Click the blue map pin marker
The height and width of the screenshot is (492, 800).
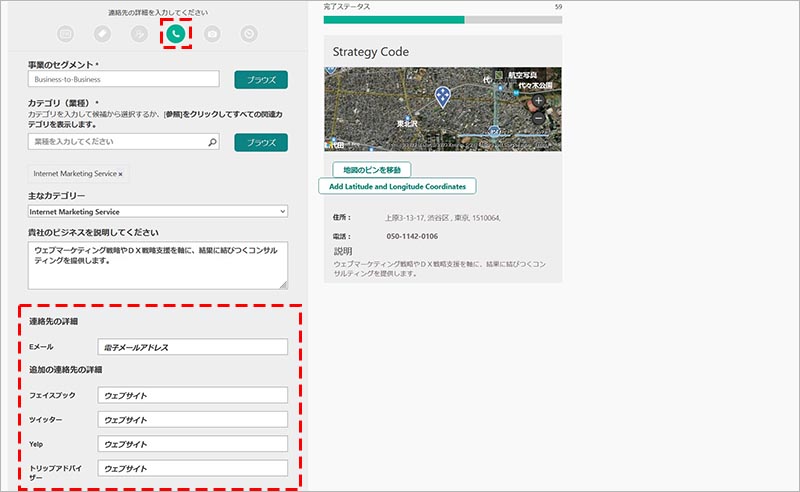442,96
